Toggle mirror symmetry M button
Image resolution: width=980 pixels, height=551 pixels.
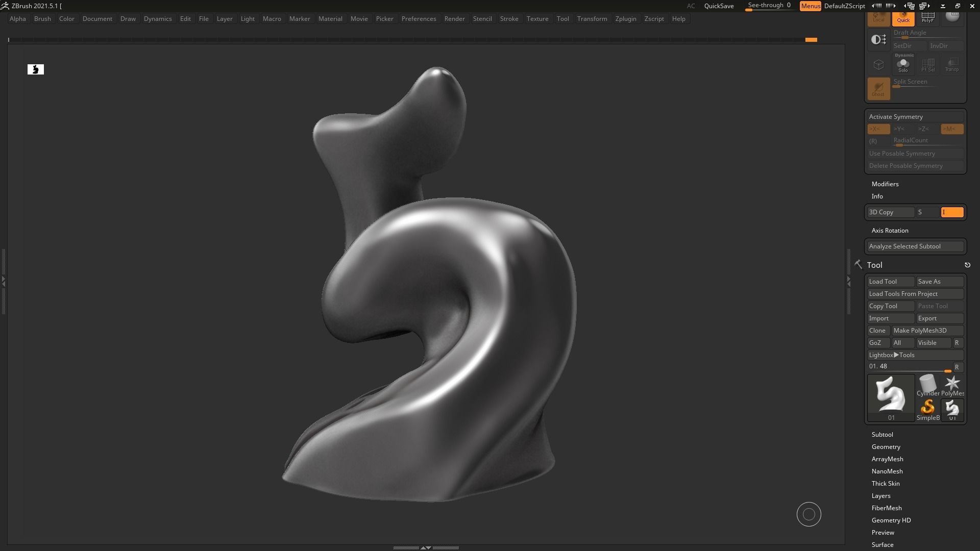pyautogui.click(x=952, y=129)
